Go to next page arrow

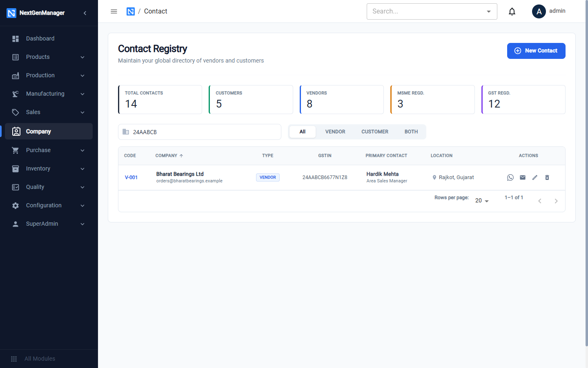556,201
